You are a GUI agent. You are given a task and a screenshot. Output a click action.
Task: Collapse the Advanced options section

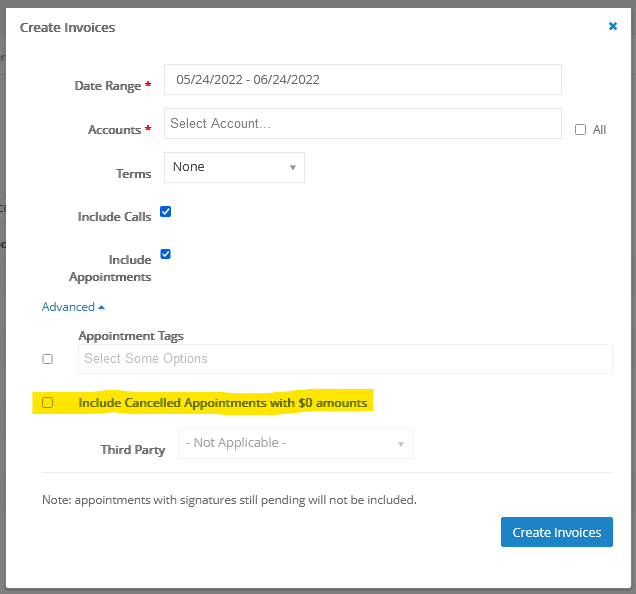pyautogui.click(x=73, y=307)
